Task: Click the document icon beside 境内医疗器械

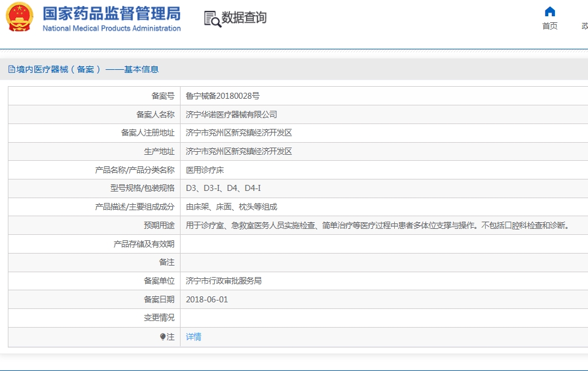Action: click(11, 69)
